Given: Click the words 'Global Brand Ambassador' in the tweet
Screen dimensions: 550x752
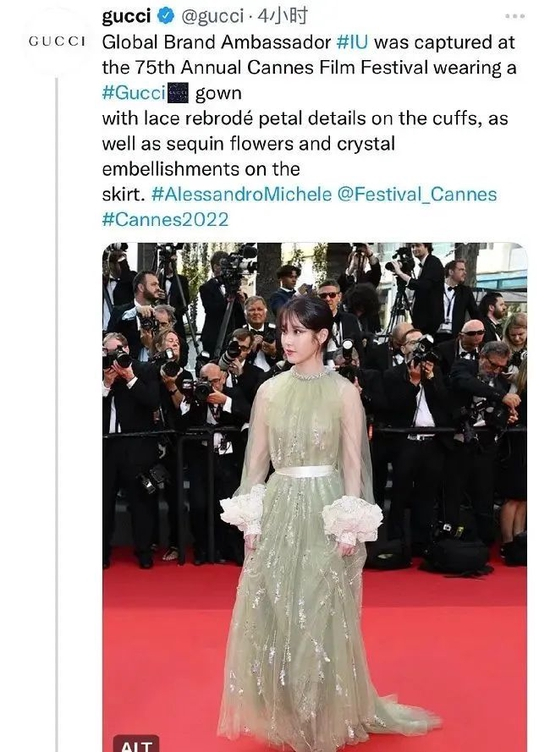Looking at the screenshot, I should point(216,42).
